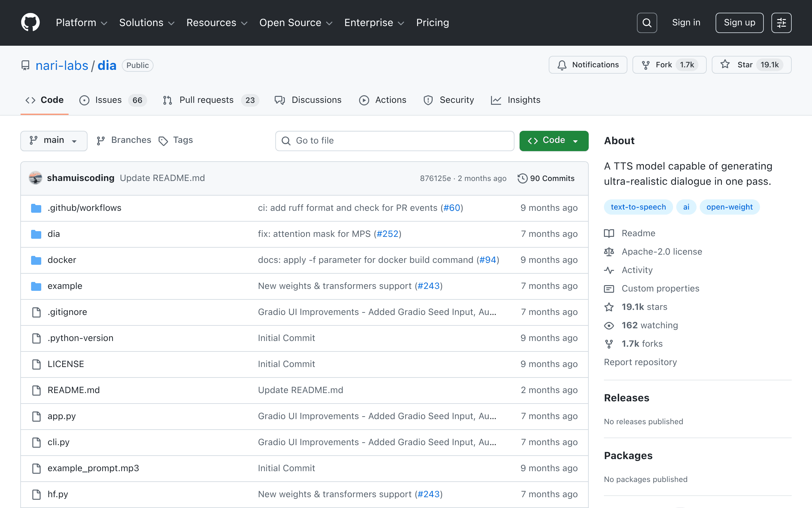This screenshot has height=508, width=812.
Task: Open Apache-2.0 license link
Action: (x=662, y=252)
